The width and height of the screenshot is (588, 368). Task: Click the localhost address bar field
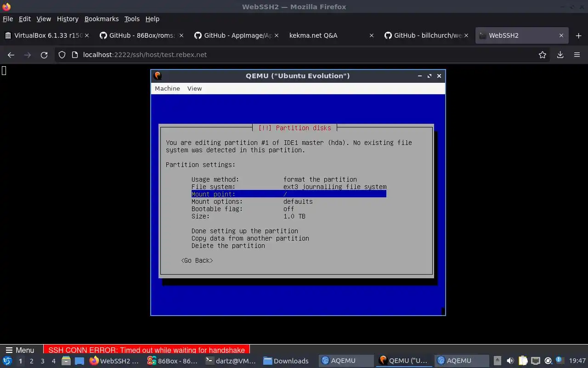point(303,55)
